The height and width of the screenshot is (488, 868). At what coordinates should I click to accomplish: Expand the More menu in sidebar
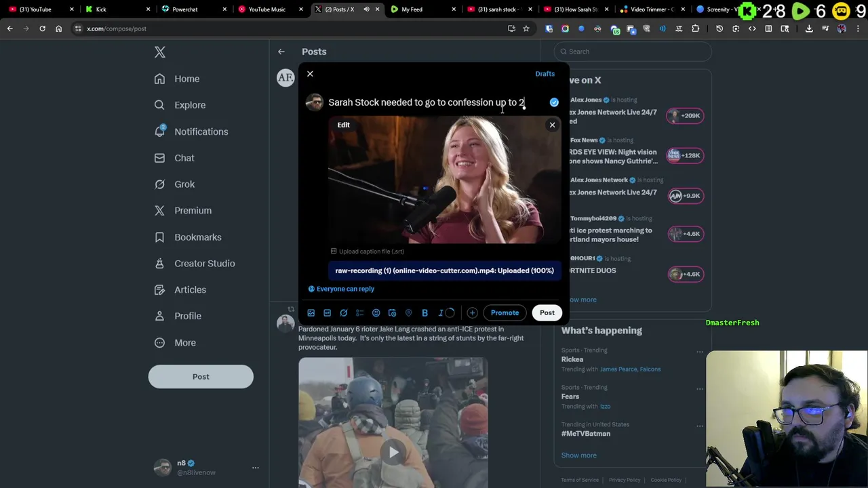(x=175, y=342)
